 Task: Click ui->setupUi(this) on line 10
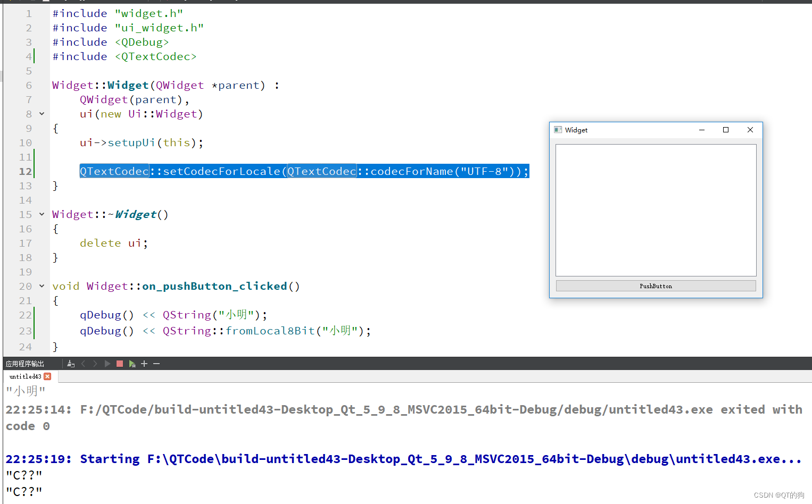coord(142,142)
